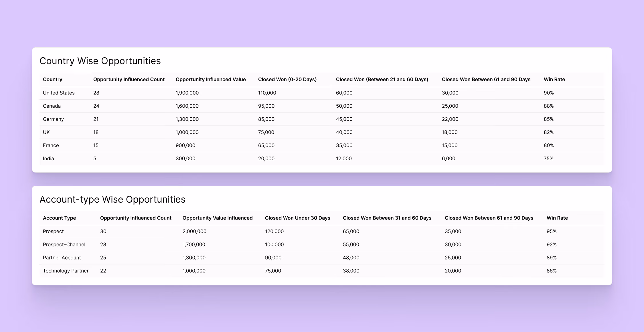The width and height of the screenshot is (644, 332).
Task: Click the Closed Won (0-20 Days) header
Action: point(287,80)
